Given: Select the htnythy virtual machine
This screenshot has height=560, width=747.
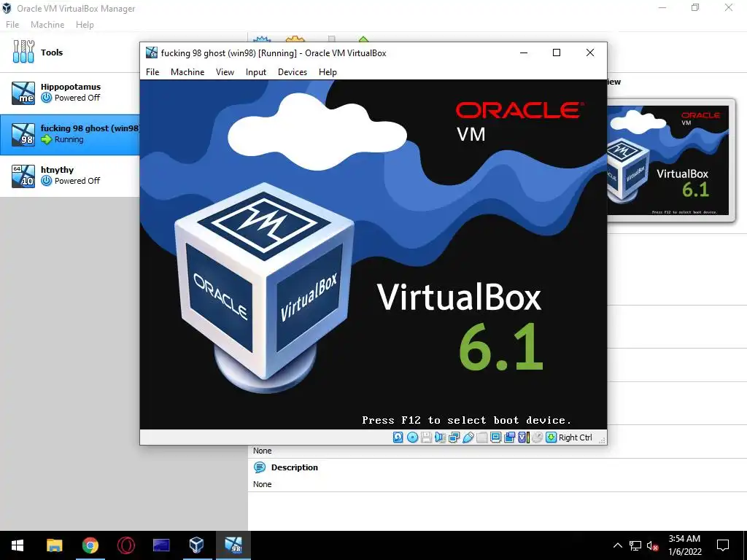Looking at the screenshot, I should click(69, 176).
